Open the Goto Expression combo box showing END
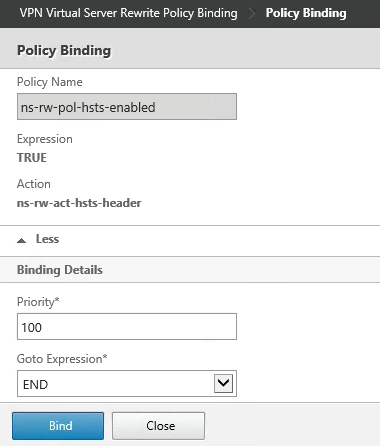The height and width of the screenshot is (446, 380). pos(127,383)
